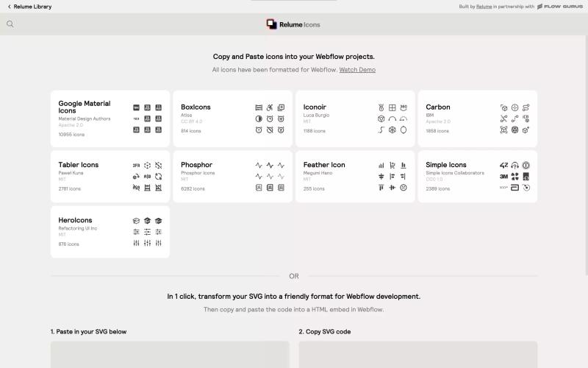Open the search magnifier icon
This screenshot has height=368, width=588.
click(10, 24)
